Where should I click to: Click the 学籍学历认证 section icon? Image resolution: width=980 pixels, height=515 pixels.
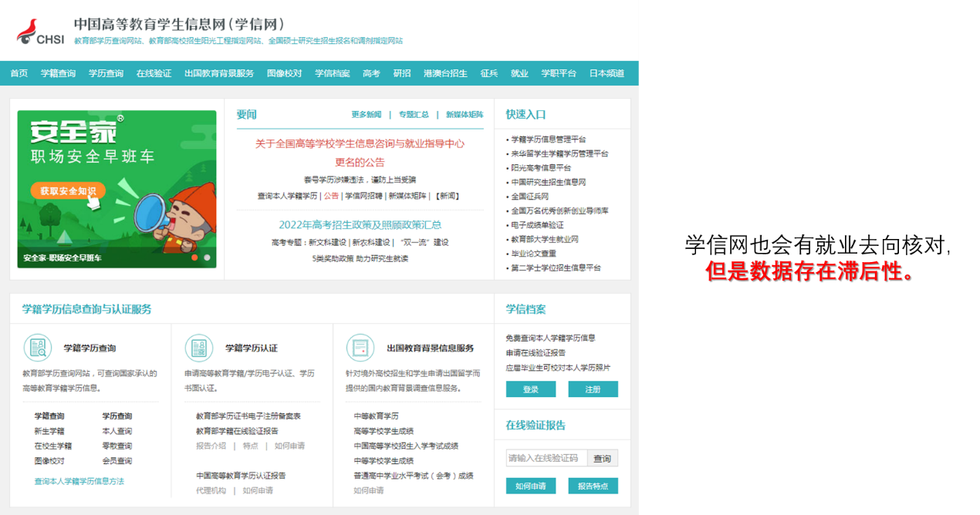click(x=199, y=348)
